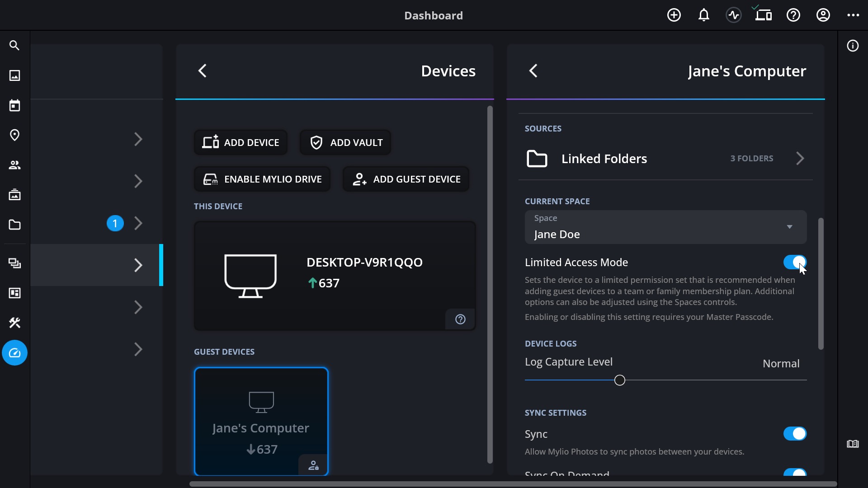Click the Log Capture Level slider handle
The image size is (868, 488).
619,380
